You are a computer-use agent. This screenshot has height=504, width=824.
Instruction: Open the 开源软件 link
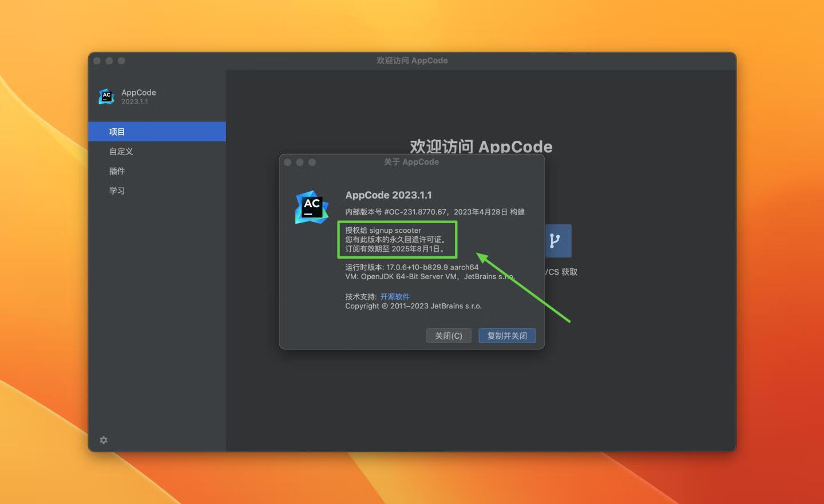pyautogui.click(x=395, y=297)
